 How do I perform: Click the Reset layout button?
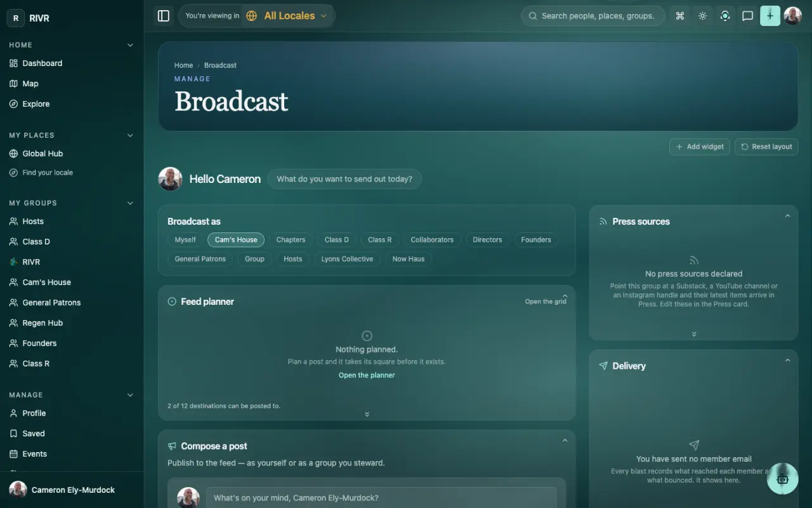(x=766, y=147)
